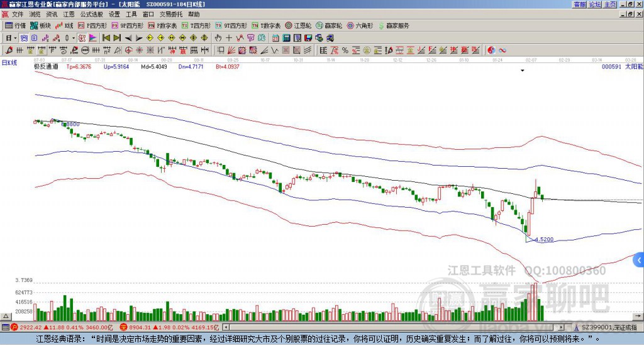Open the 9T四方形 tool

pos(231,25)
